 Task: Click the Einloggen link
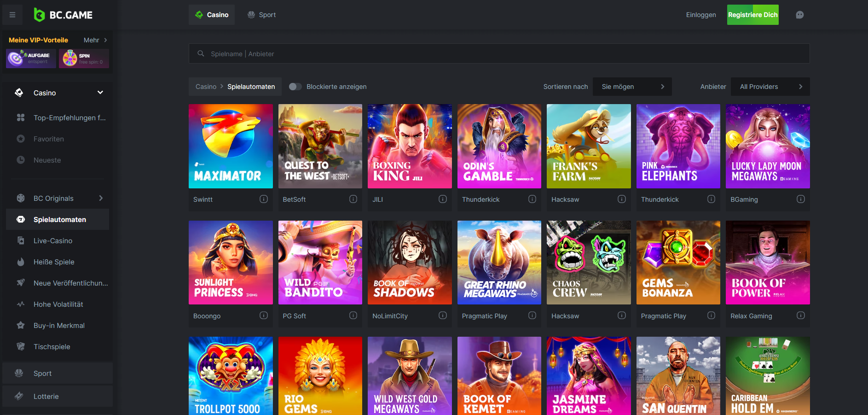(701, 15)
